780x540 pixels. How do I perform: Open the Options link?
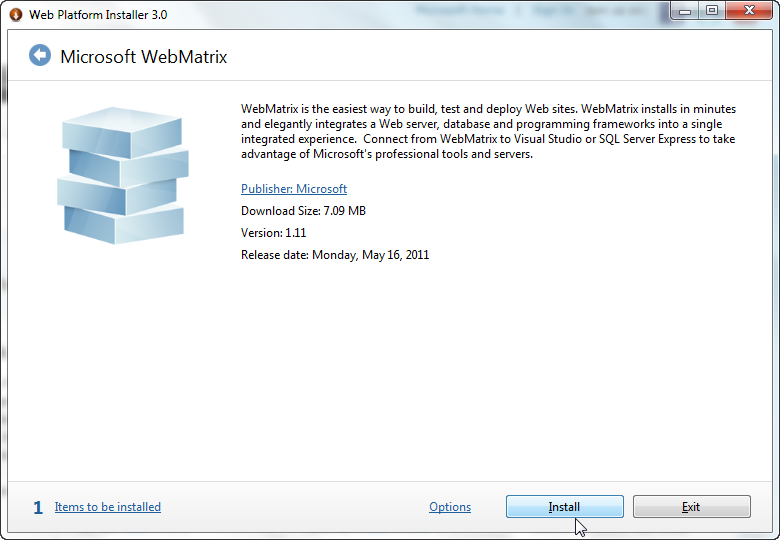450,507
